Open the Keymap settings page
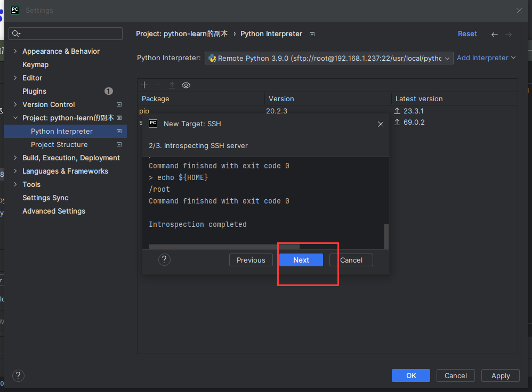Image resolution: width=532 pixels, height=392 pixels. pos(35,64)
